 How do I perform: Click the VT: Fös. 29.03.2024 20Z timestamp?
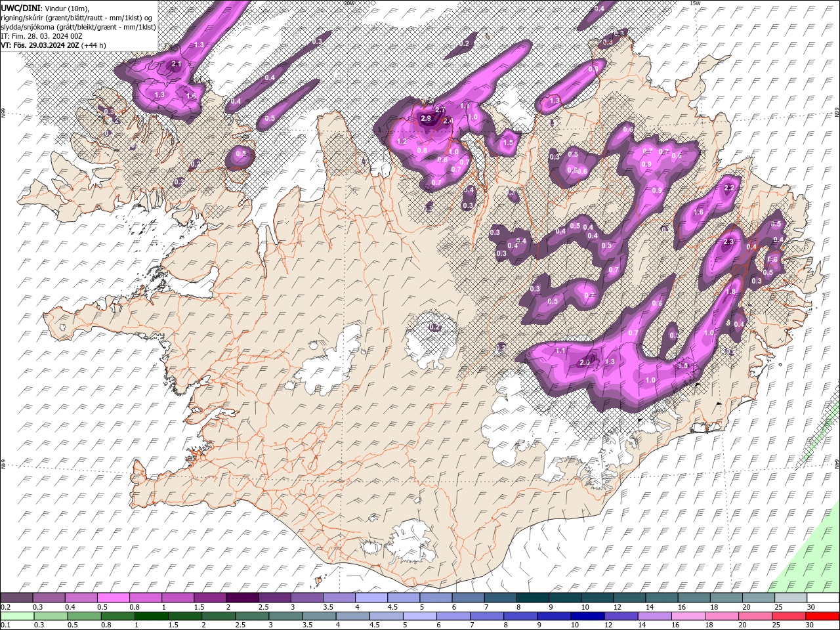(x=40, y=45)
